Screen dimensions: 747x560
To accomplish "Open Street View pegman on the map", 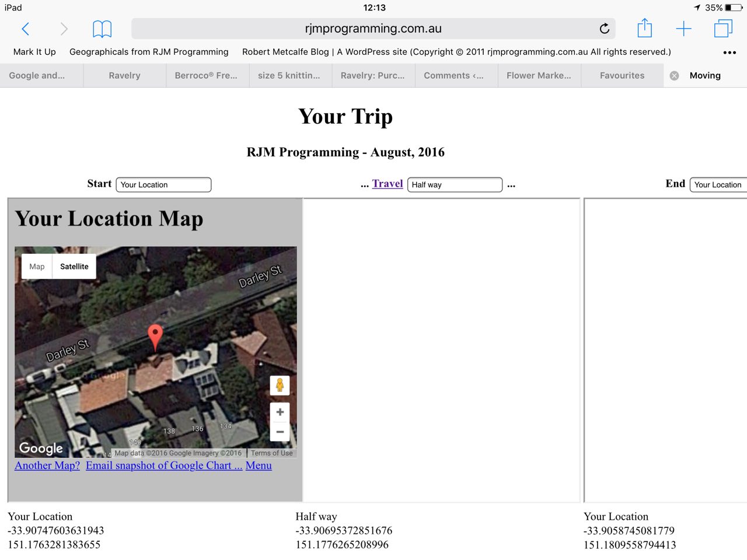I will pyautogui.click(x=280, y=385).
